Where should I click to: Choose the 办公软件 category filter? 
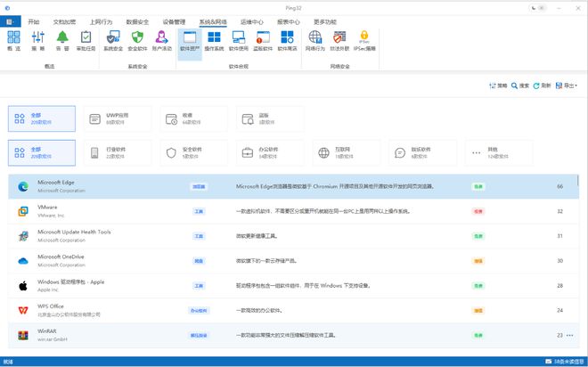(x=270, y=152)
